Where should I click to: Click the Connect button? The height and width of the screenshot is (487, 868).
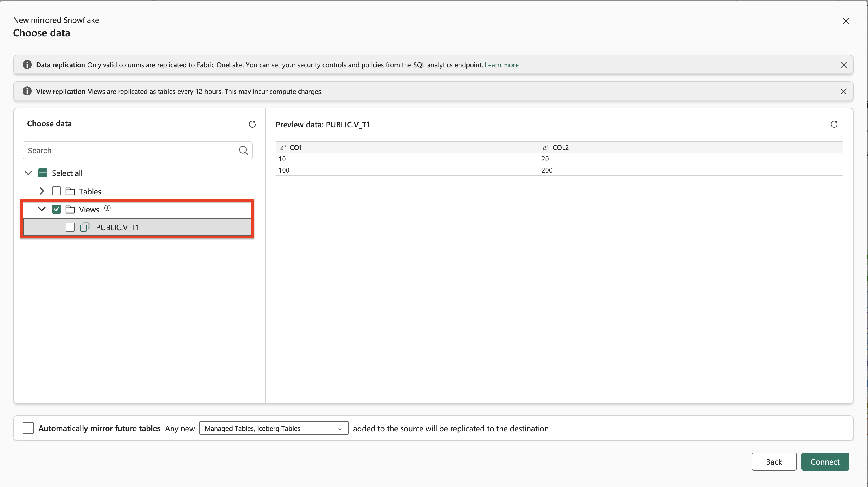click(825, 462)
